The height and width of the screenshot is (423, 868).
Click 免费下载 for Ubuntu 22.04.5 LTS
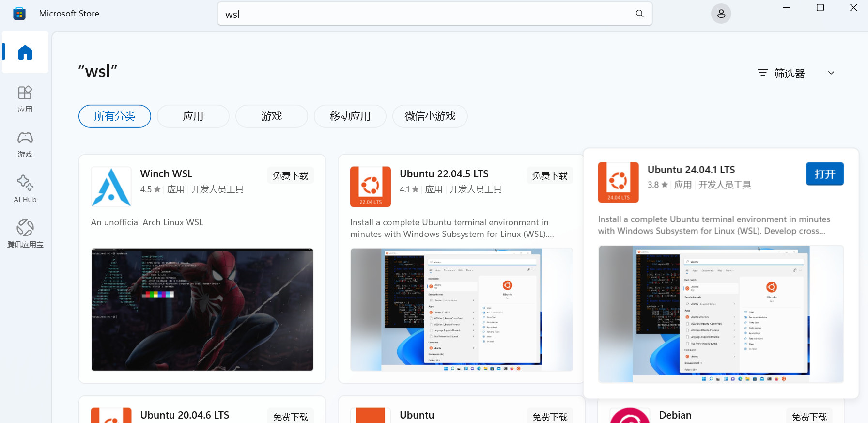point(550,175)
